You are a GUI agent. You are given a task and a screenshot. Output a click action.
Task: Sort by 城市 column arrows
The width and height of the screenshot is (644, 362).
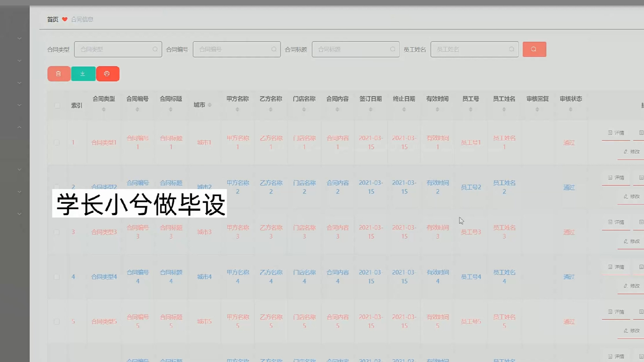[209, 105]
